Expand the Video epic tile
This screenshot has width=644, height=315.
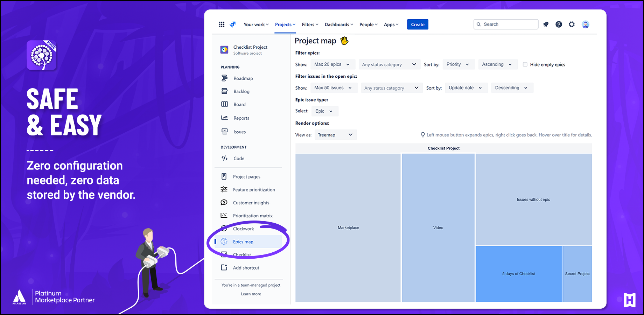coord(438,227)
